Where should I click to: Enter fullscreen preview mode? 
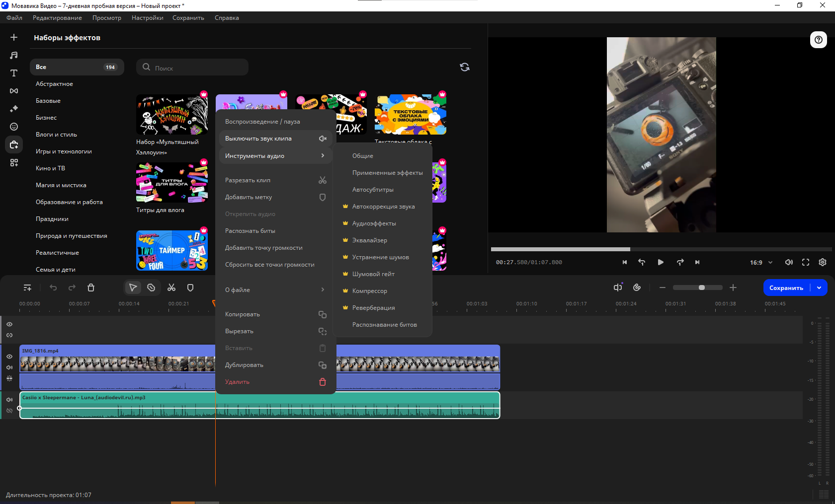coord(806,262)
